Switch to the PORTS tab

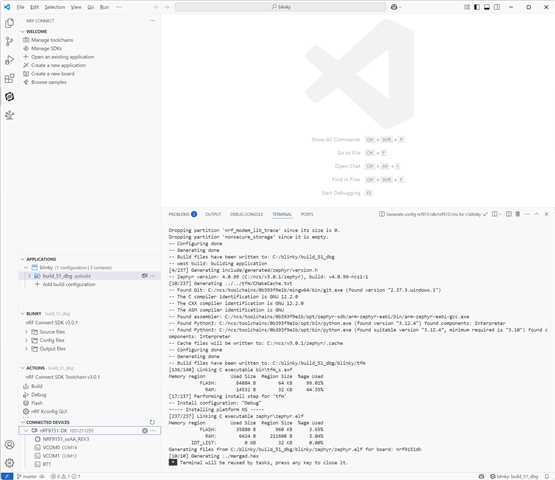click(x=307, y=214)
